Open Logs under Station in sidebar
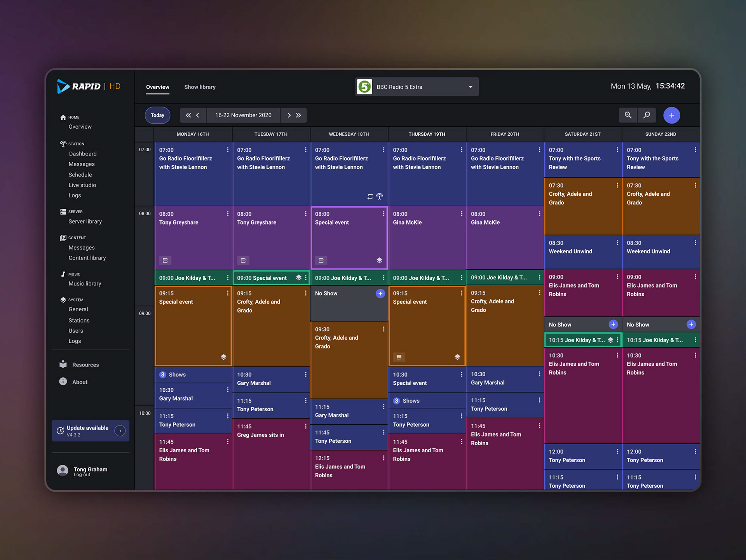 (75, 195)
